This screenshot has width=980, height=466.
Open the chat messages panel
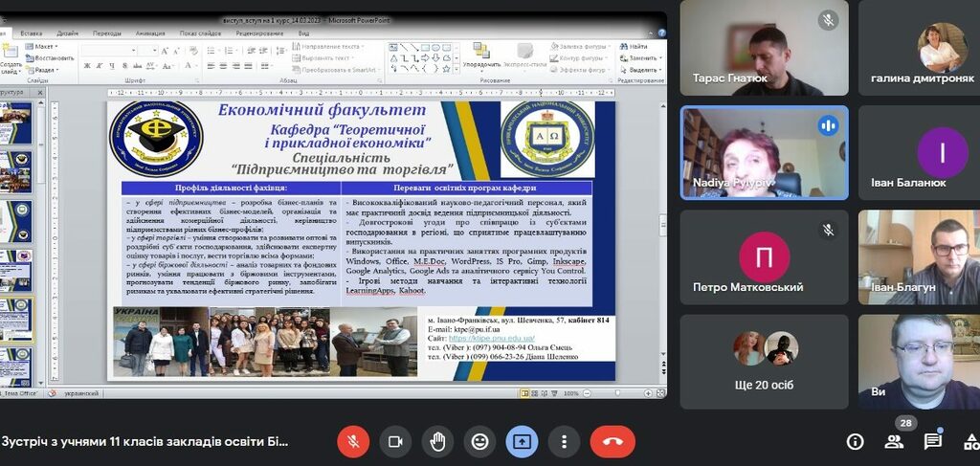(x=932, y=441)
